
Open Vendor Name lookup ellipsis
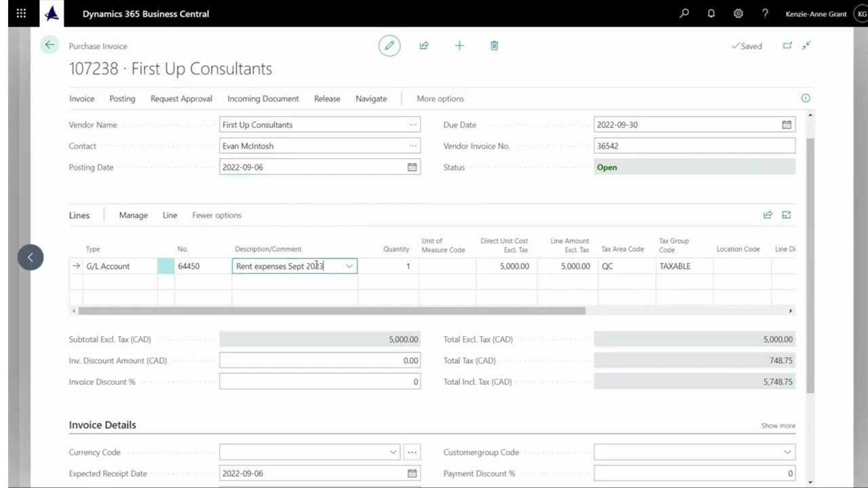[x=412, y=125]
